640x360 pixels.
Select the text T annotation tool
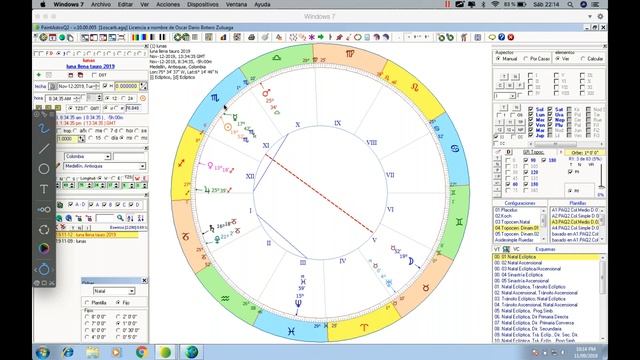pyautogui.click(x=44, y=189)
